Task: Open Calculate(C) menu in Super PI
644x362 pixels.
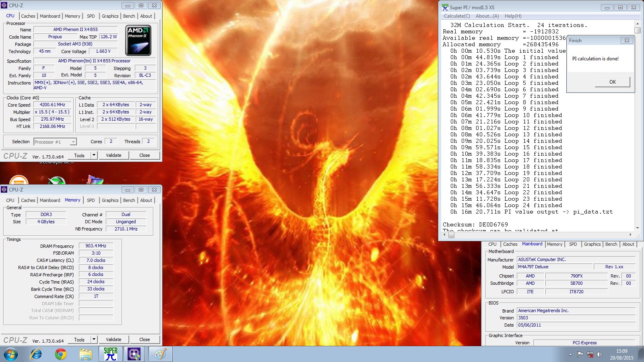Action: (457, 16)
